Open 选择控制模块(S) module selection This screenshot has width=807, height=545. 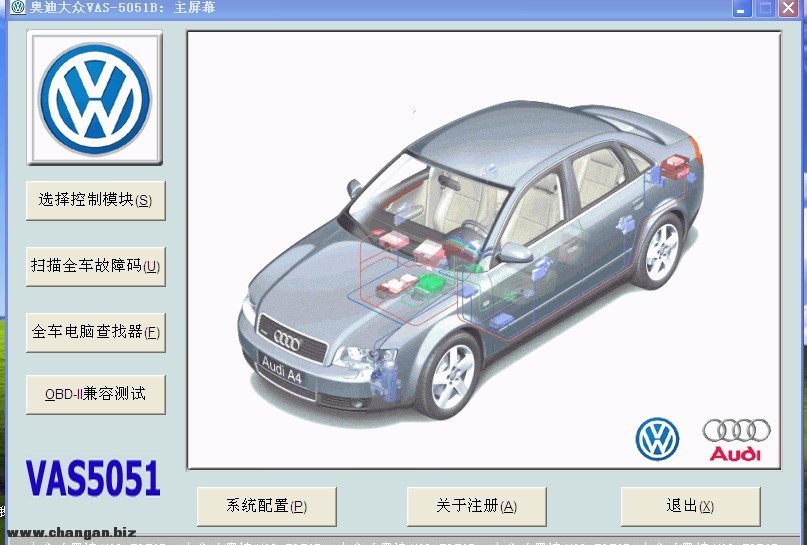(x=96, y=200)
